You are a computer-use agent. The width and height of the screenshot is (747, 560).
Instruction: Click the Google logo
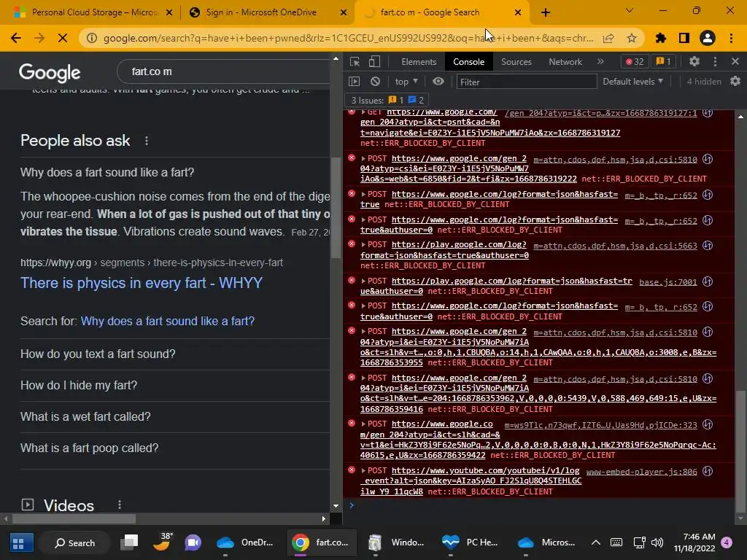(50, 72)
